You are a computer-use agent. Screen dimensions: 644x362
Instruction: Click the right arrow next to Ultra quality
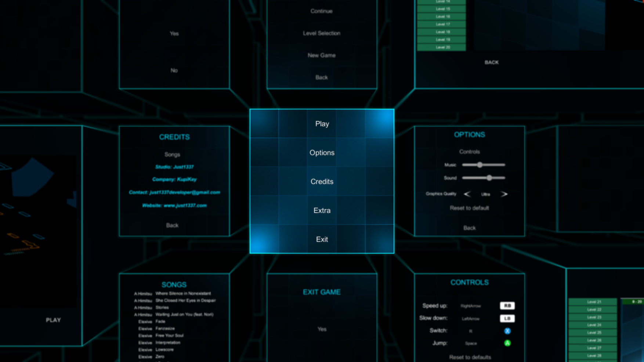(x=504, y=194)
